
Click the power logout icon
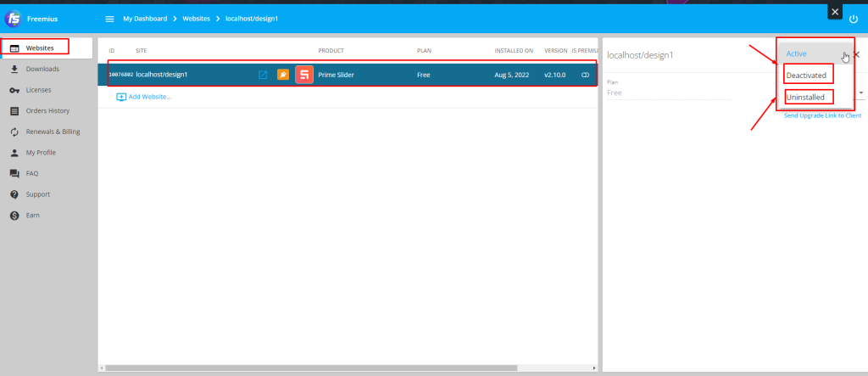(853, 19)
